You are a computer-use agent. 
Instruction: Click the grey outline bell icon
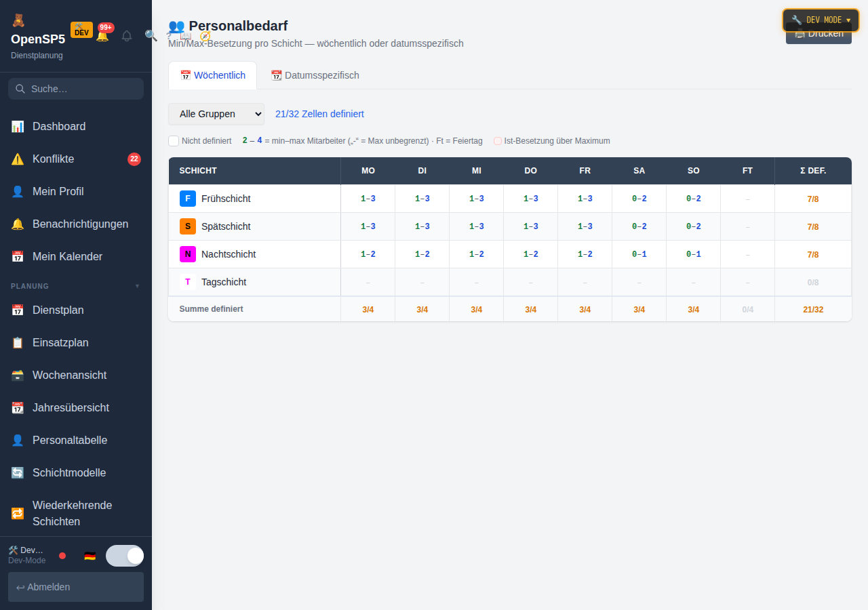pyautogui.click(x=127, y=36)
